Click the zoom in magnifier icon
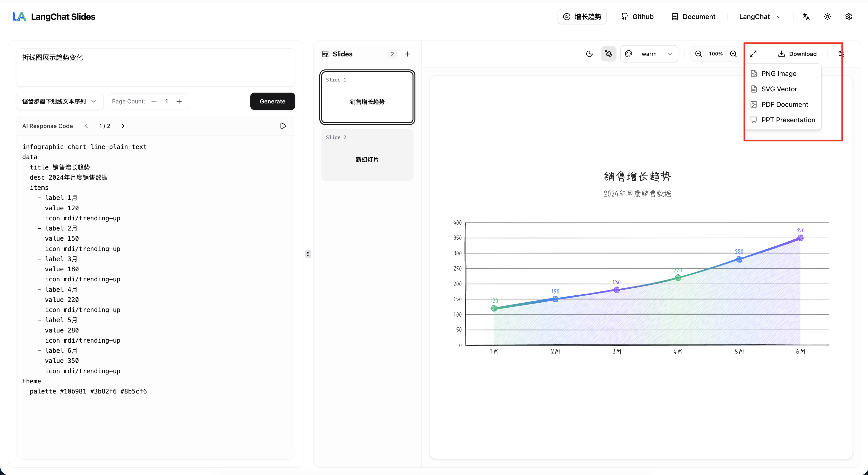The image size is (868, 475). (x=733, y=54)
